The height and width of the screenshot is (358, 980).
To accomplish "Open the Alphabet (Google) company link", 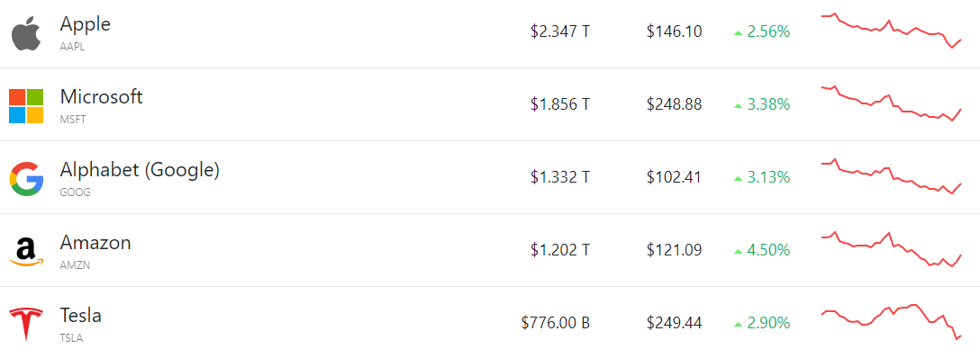I will [140, 170].
